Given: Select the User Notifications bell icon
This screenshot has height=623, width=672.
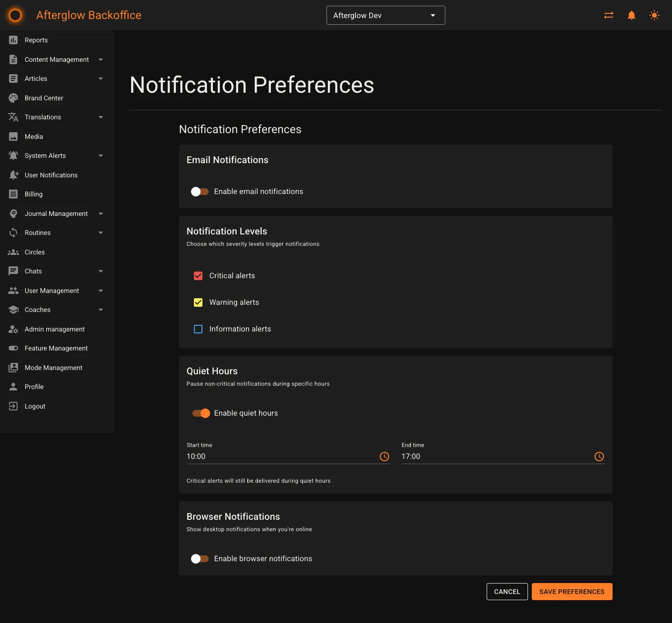Looking at the screenshot, I should [13, 175].
